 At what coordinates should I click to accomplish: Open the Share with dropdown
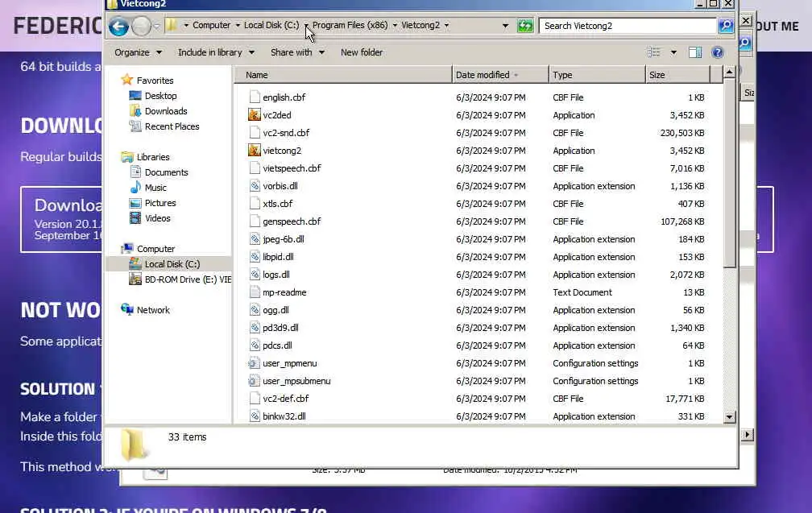pos(297,52)
